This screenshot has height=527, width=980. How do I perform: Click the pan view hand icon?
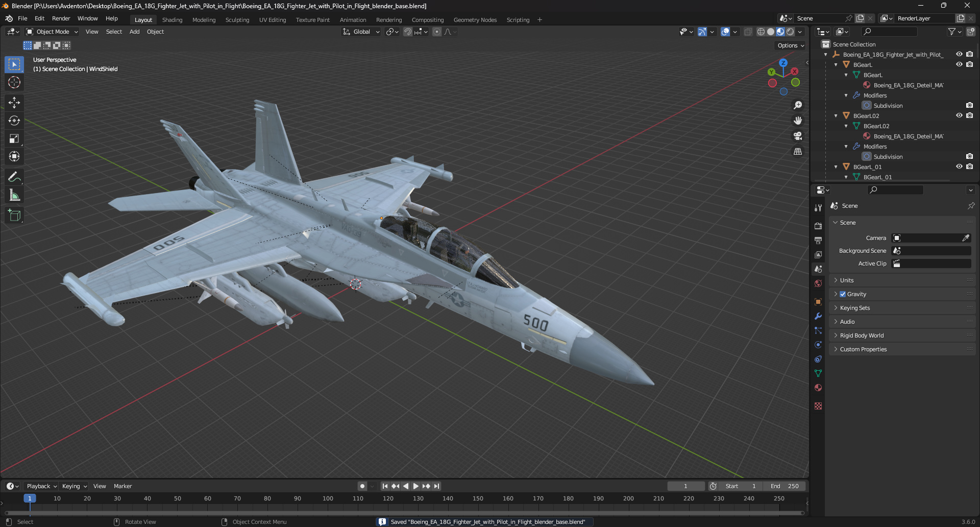pyautogui.click(x=798, y=121)
